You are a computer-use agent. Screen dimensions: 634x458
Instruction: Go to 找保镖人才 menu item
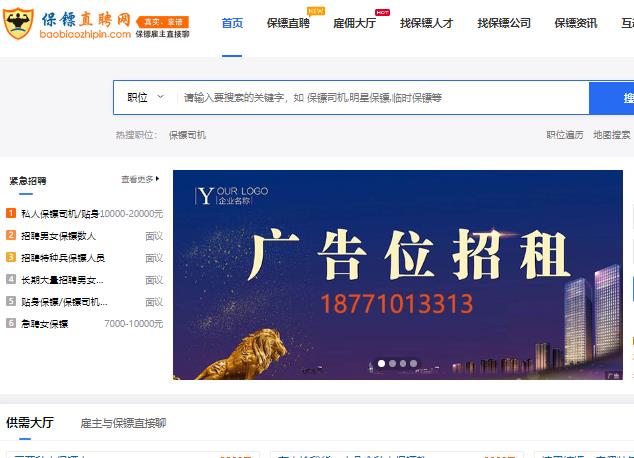(426, 23)
